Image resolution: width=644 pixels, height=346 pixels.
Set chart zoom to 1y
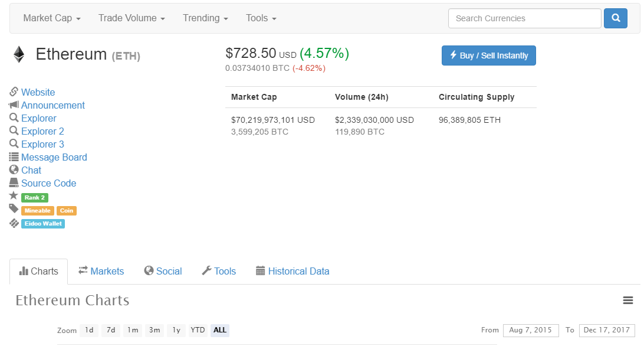(176, 330)
